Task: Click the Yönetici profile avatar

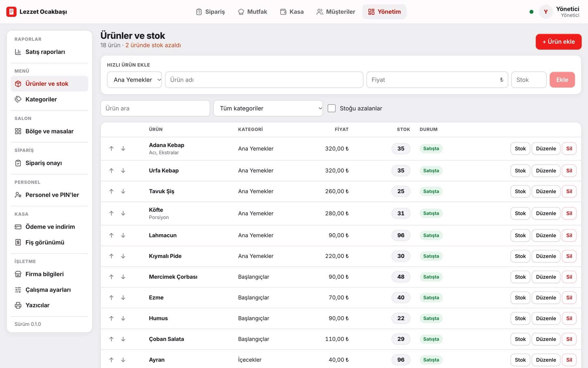Action: point(546,12)
